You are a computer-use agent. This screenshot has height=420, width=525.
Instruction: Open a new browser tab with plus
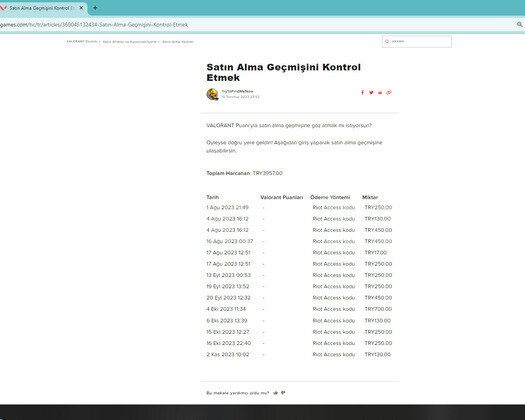pos(95,8)
